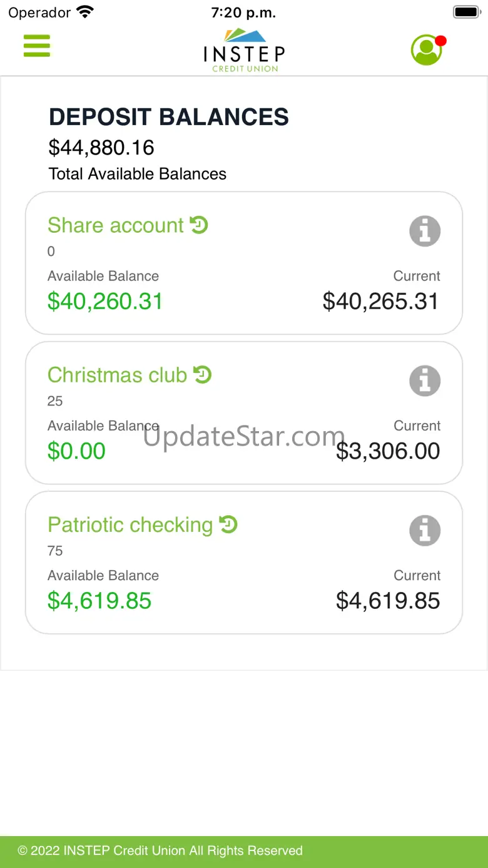Tap the INSTEP Credit Union logo

pyautogui.click(x=244, y=51)
